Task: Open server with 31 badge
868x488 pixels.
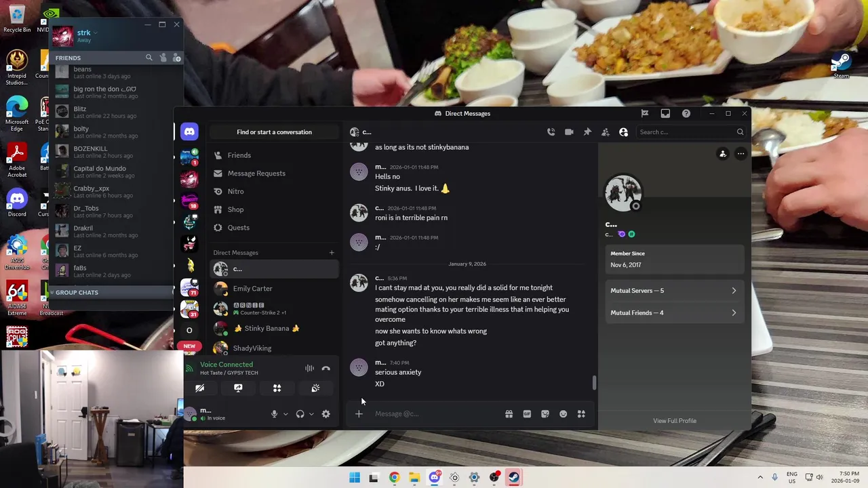Action: (189, 308)
